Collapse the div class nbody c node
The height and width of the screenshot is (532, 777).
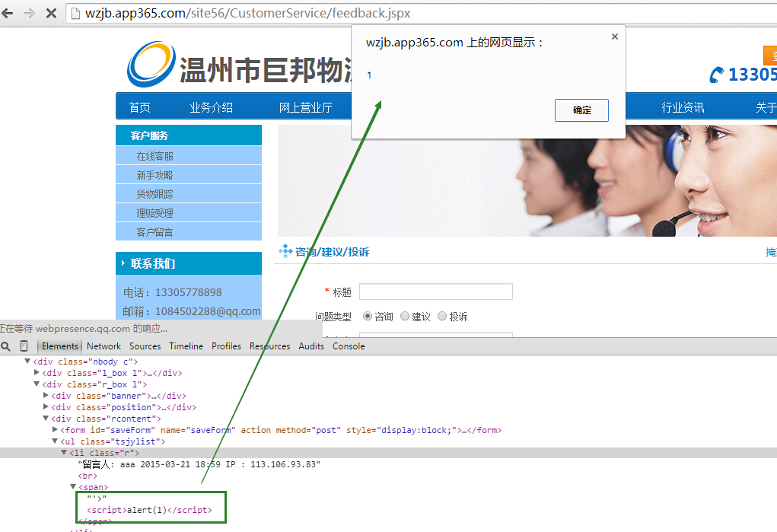tap(27, 361)
